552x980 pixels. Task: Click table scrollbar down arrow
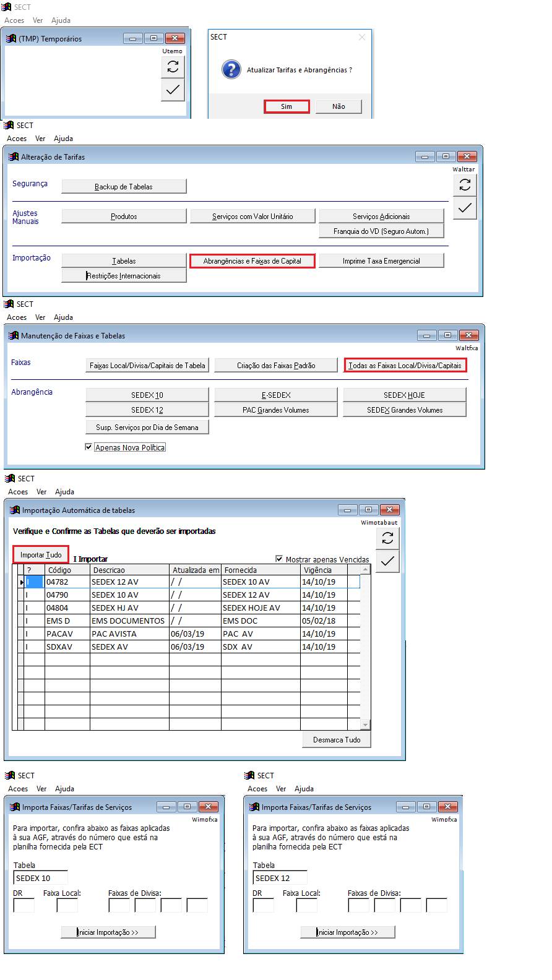click(x=365, y=724)
